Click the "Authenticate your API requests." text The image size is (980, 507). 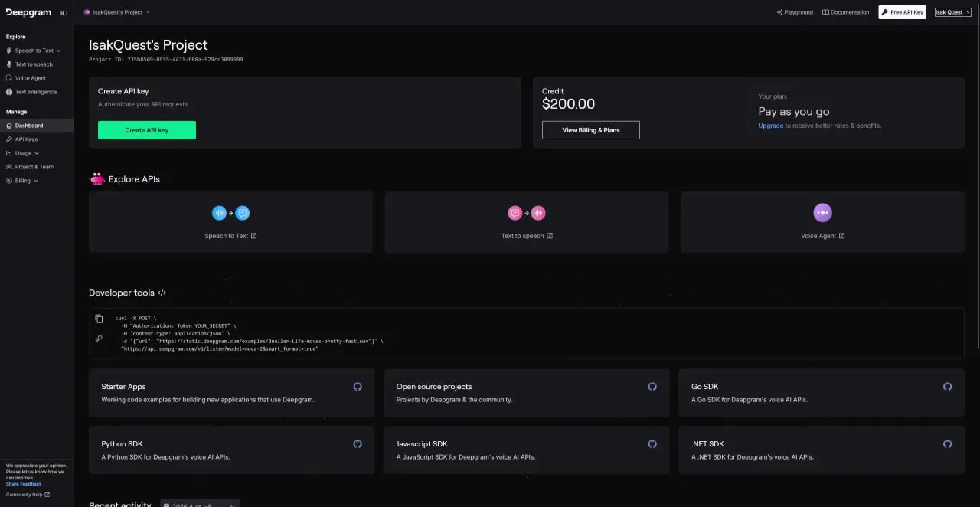point(143,104)
